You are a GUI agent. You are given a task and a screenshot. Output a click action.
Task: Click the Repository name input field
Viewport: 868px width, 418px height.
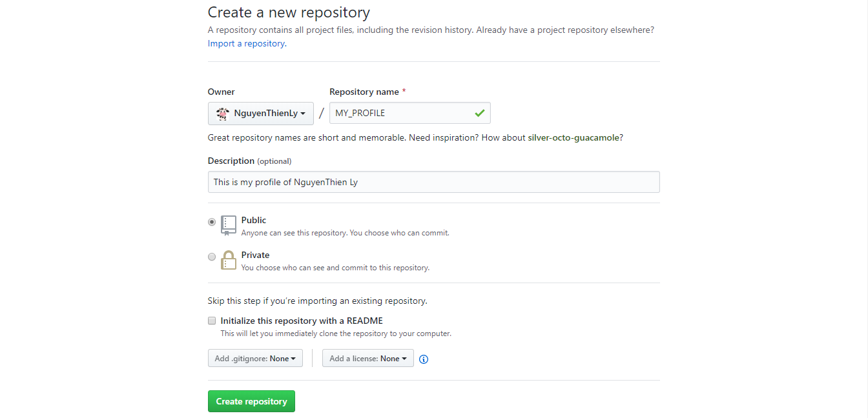pyautogui.click(x=400, y=113)
